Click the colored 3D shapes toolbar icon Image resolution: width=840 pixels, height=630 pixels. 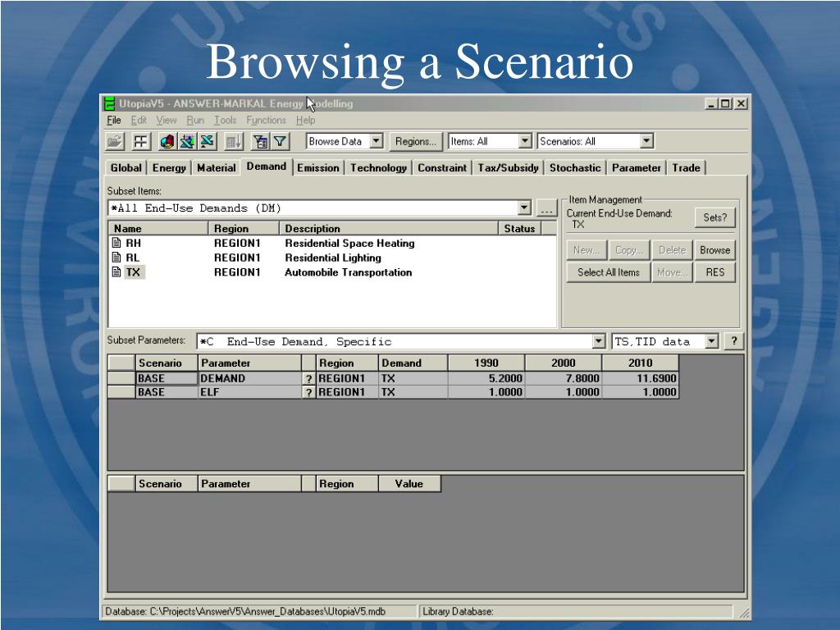click(x=167, y=141)
